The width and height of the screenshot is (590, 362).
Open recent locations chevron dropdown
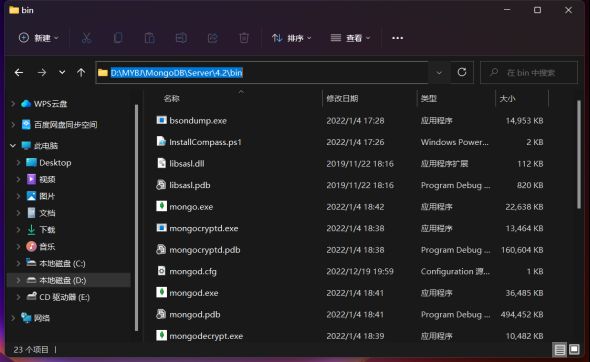[62, 72]
